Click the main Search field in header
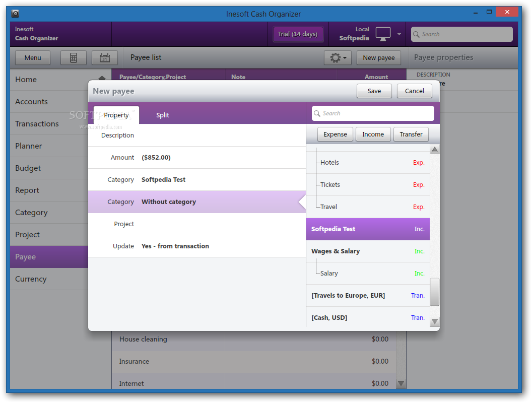The height and width of the screenshot is (403, 532). point(462,34)
